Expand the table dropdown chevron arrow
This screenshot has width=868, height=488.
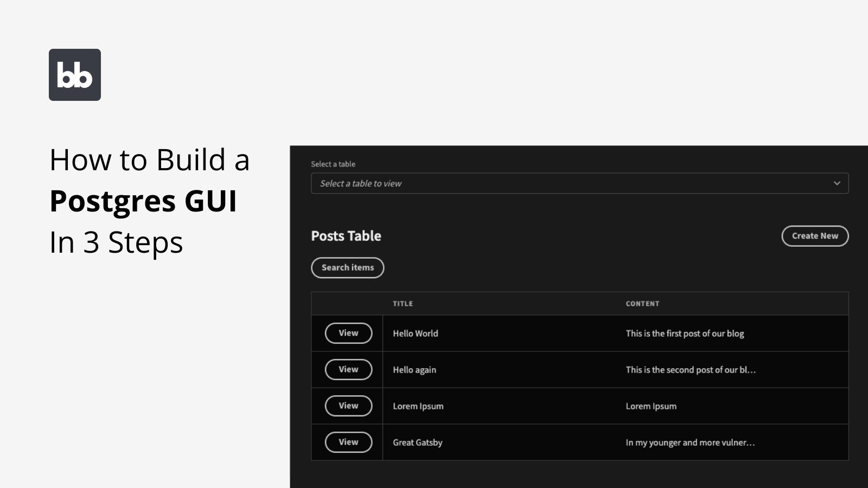pos(837,183)
